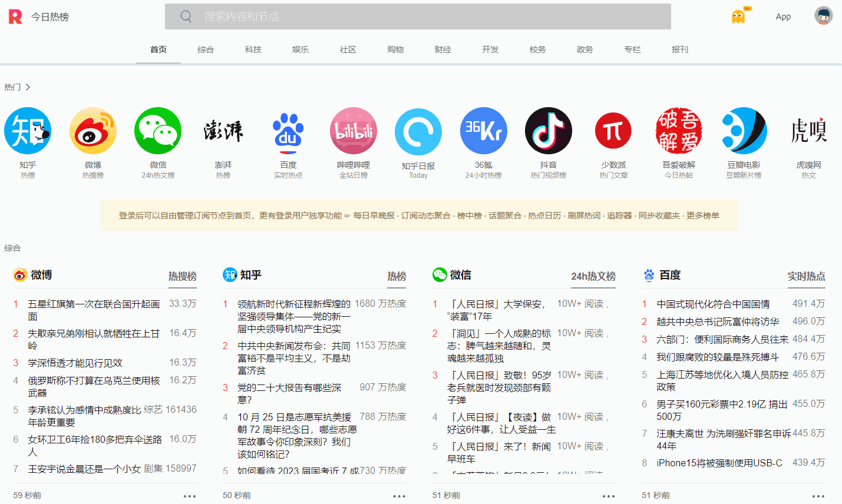Viewport: 842px width, 504px height.
Task: Open the 36氪 24-hour hot list icon
Action: 484,131
